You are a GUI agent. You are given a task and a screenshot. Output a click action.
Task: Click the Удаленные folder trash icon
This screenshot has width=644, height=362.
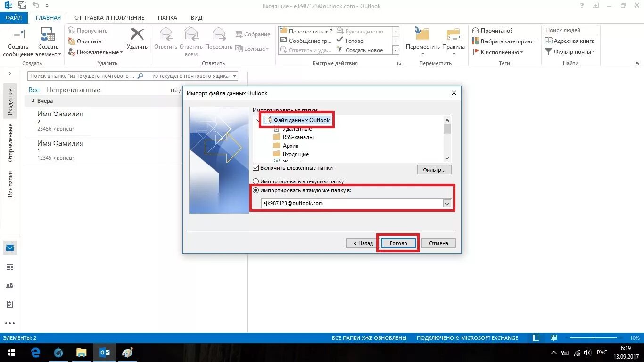point(277,129)
